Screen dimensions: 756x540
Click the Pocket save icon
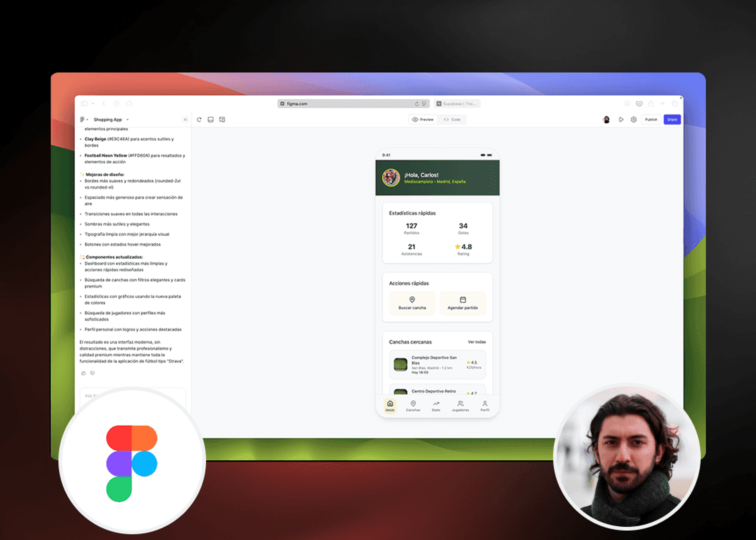(x=639, y=104)
